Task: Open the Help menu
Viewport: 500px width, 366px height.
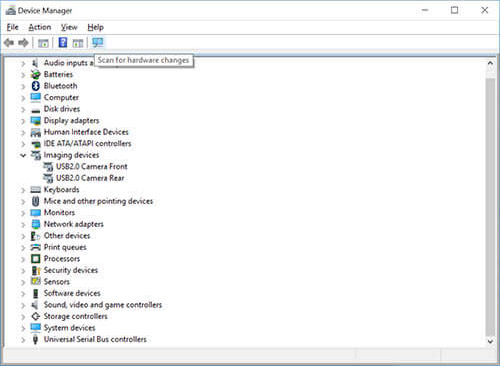Action: [x=96, y=27]
